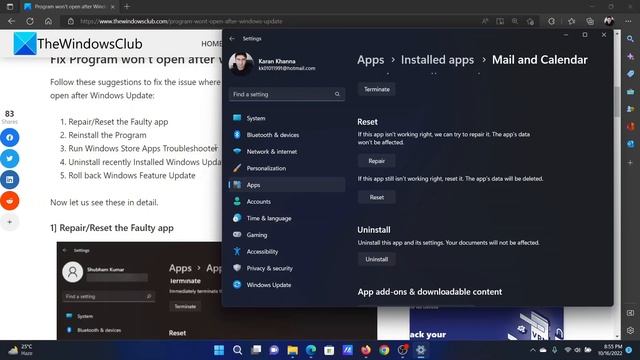The image size is (640, 360).
Task: Open Gaming settings
Action: (287, 235)
